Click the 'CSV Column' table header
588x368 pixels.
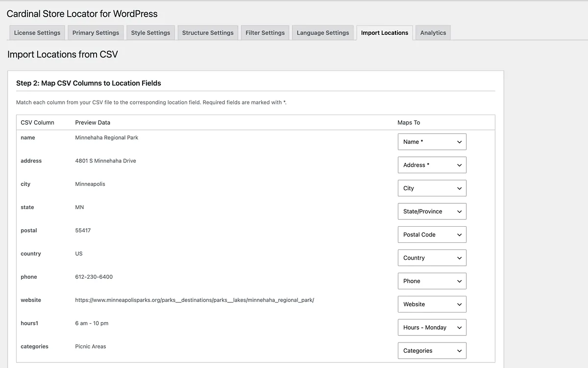coord(37,123)
